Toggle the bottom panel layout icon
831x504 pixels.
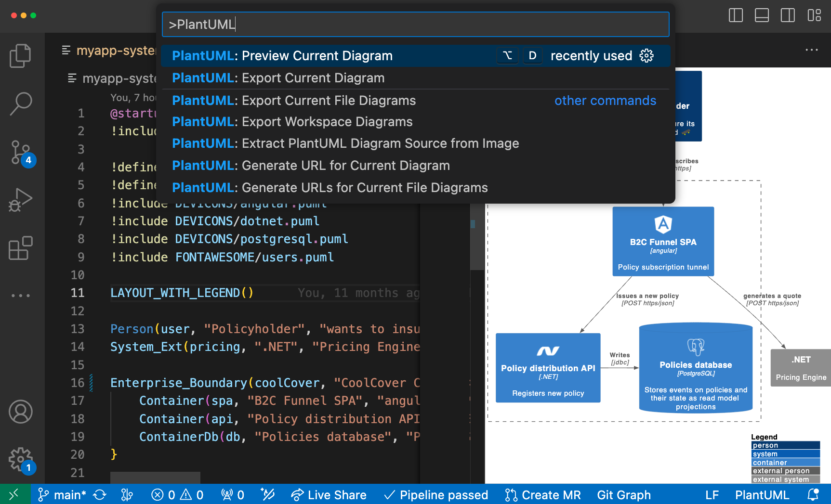click(762, 15)
